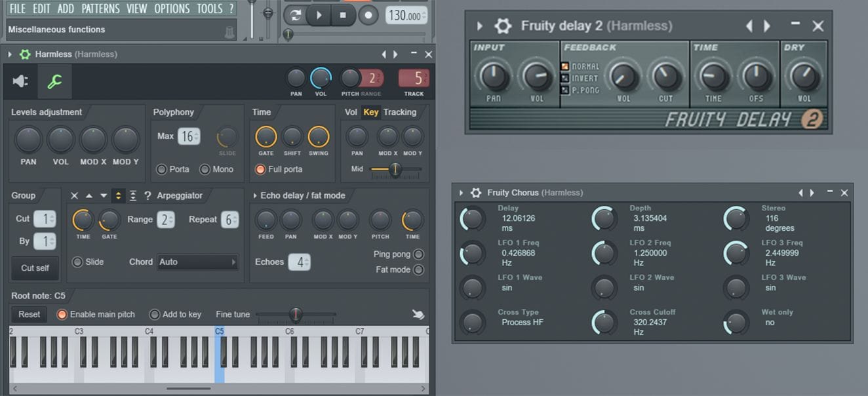868x396 pixels.
Task: Switch to the Vol tracking tab
Action: [x=351, y=112]
